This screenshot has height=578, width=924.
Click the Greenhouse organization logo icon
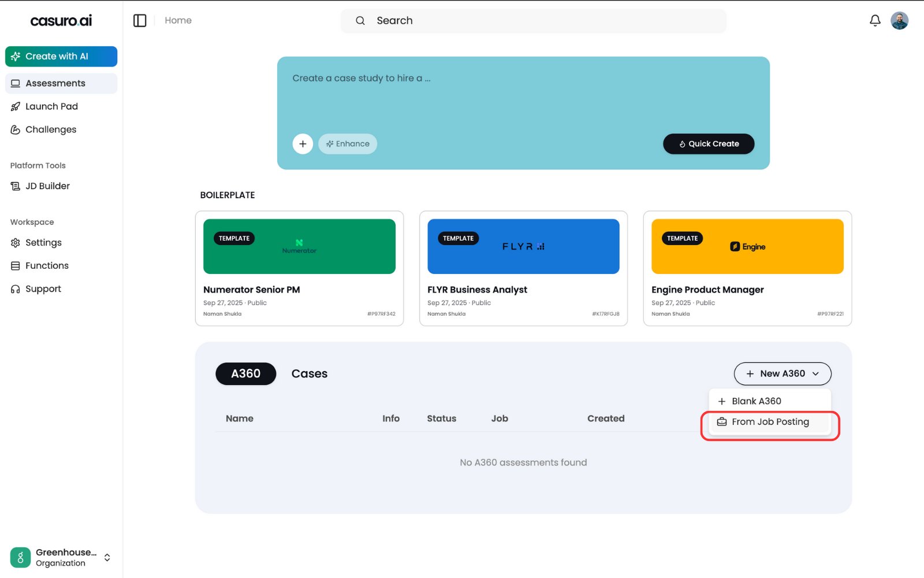point(20,557)
